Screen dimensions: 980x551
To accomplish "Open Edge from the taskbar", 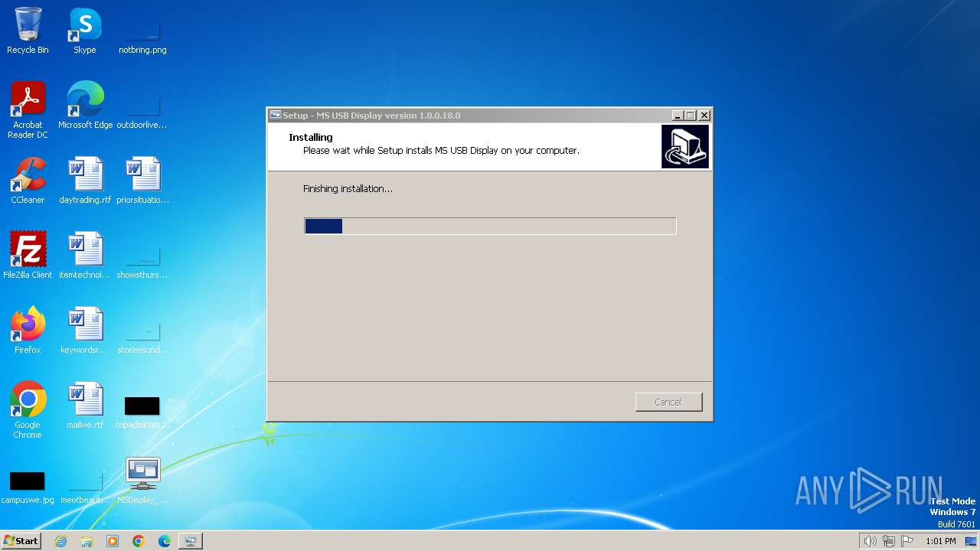I will 165,541.
